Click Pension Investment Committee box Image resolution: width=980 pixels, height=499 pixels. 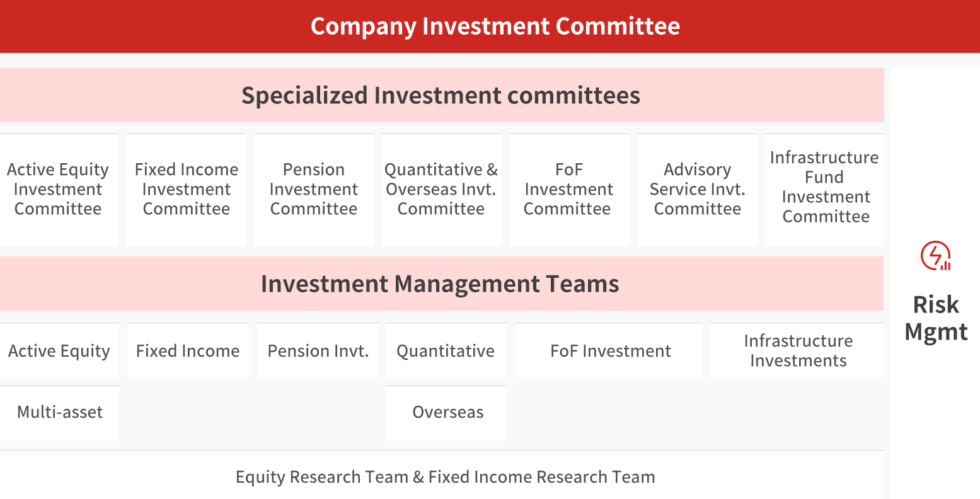(314, 189)
